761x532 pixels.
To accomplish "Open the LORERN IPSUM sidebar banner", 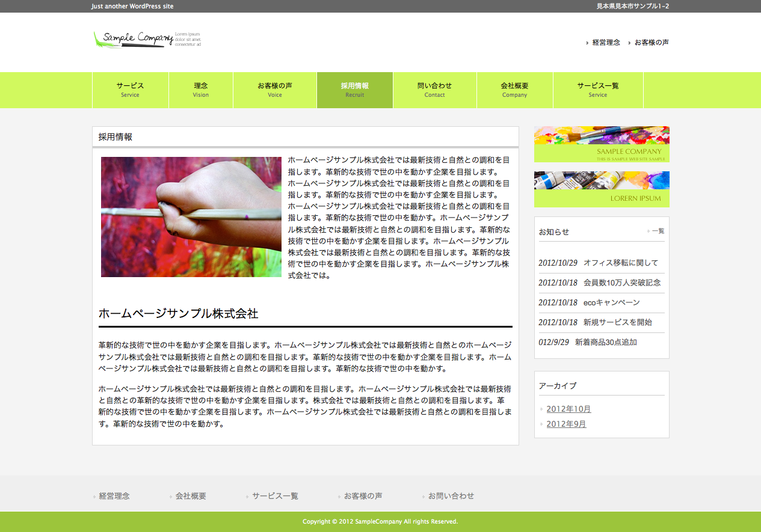I will pyautogui.click(x=602, y=189).
